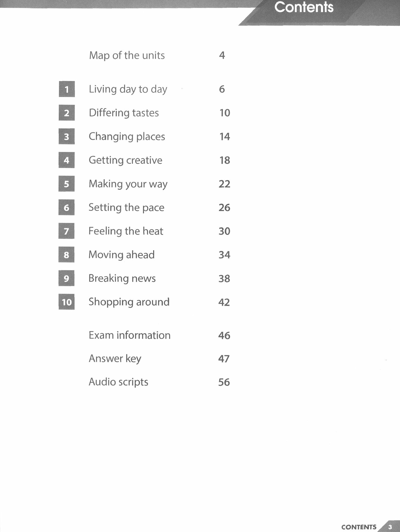
Task: Click the Contents header title
Action: [304, 7]
